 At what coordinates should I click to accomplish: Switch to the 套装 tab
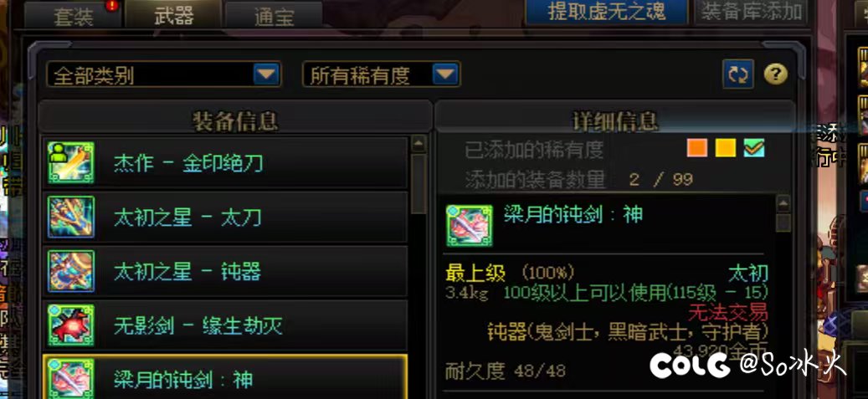(x=73, y=16)
